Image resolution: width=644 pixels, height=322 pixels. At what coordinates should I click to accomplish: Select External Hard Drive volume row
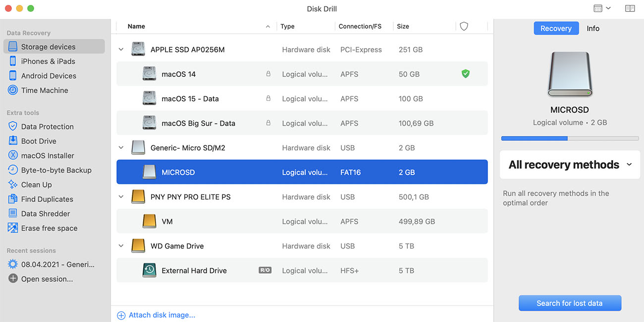point(302,270)
